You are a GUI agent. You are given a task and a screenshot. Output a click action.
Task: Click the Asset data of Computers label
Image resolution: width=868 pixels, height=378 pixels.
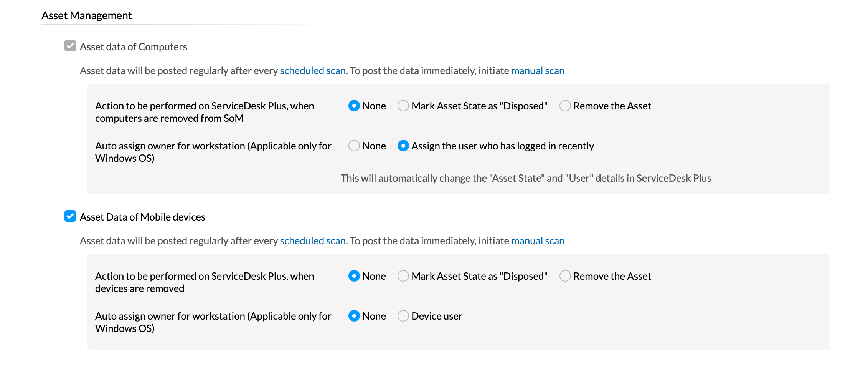(x=133, y=47)
